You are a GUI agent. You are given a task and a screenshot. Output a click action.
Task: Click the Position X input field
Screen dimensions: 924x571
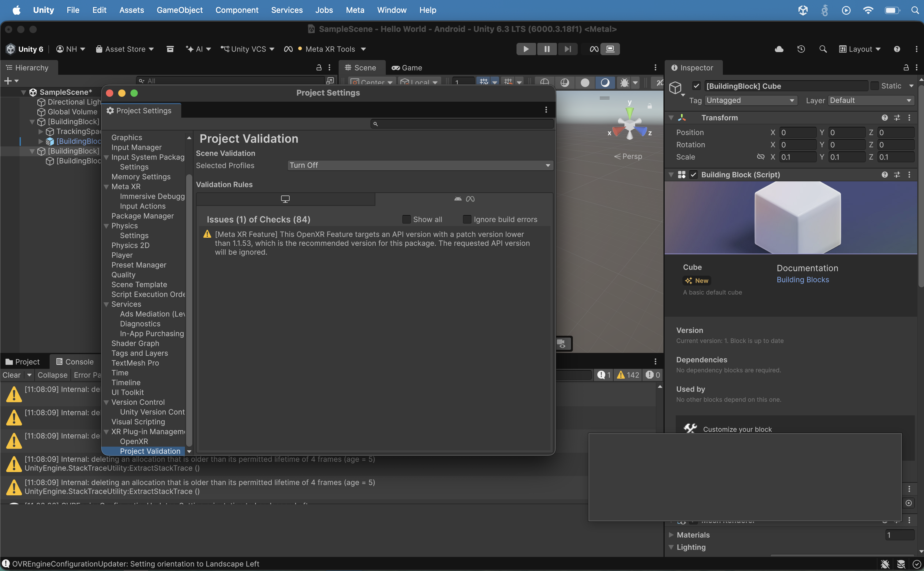coord(798,133)
